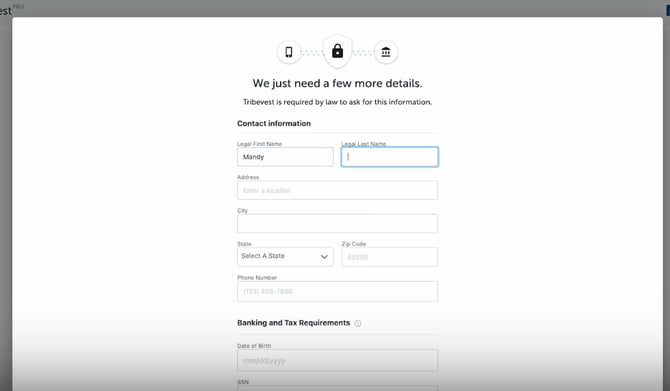The height and width of the screenshot is (391, 670).
Task: Open the Select A State dropdown
Action: (285, 256)
